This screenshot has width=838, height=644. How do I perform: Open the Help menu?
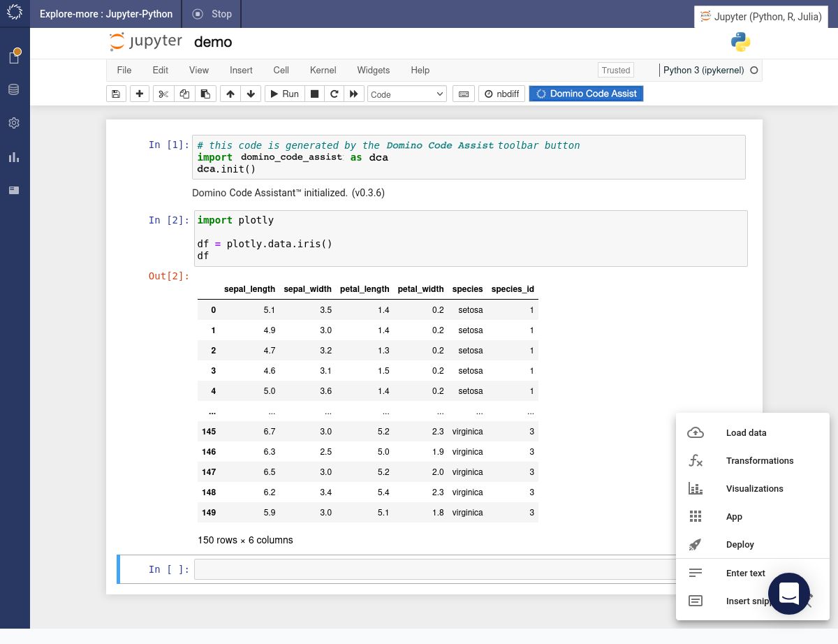tap(420, 70)
